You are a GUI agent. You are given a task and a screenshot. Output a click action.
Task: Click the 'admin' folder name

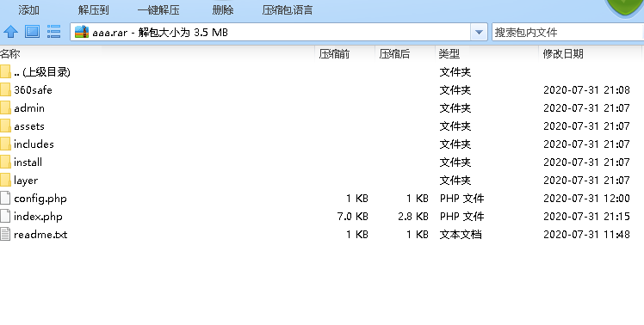(x=29, y=108)
